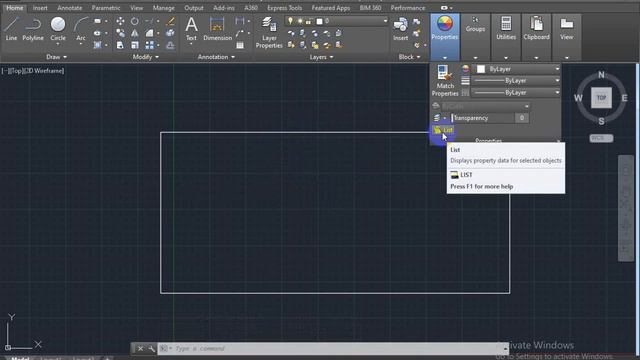
Task: Click the List tool button
Action: [x=443, y=130]
